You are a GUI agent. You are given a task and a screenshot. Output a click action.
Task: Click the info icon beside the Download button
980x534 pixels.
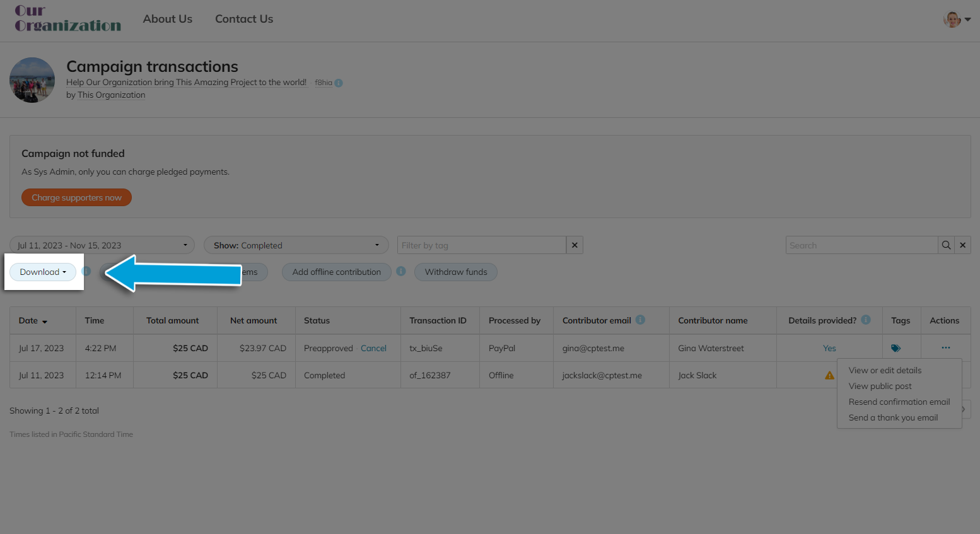click(86, 272)
